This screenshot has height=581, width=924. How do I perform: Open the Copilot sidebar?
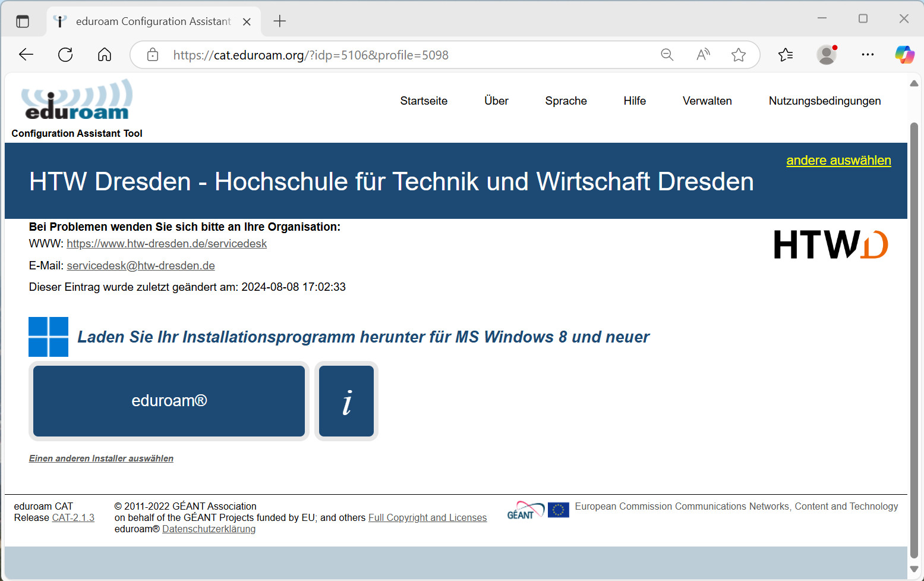[x=904, y=55]
